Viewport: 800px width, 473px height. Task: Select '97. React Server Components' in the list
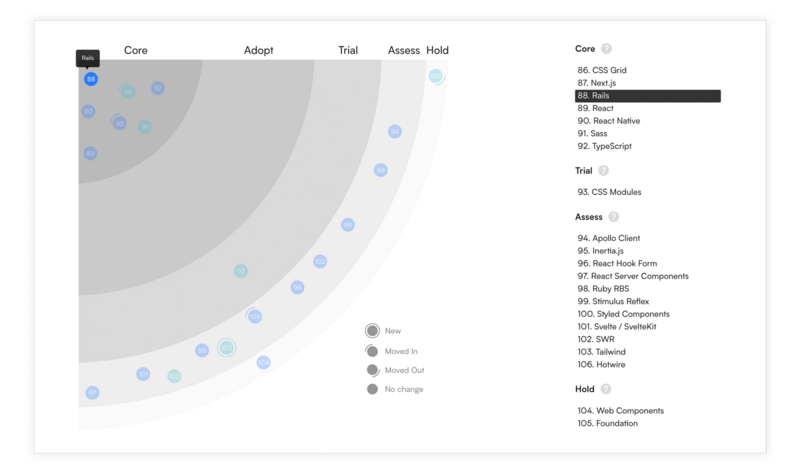coord(633,276)
